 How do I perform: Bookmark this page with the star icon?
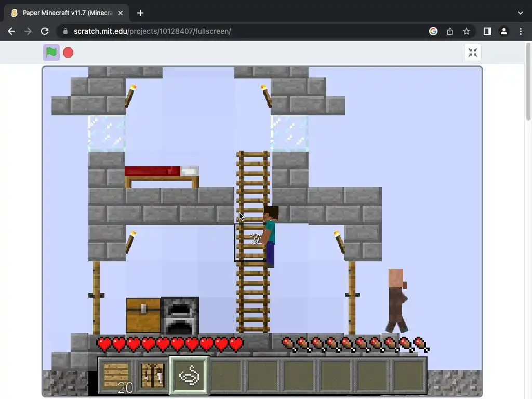pyautogui.click(x=467, y=31)
